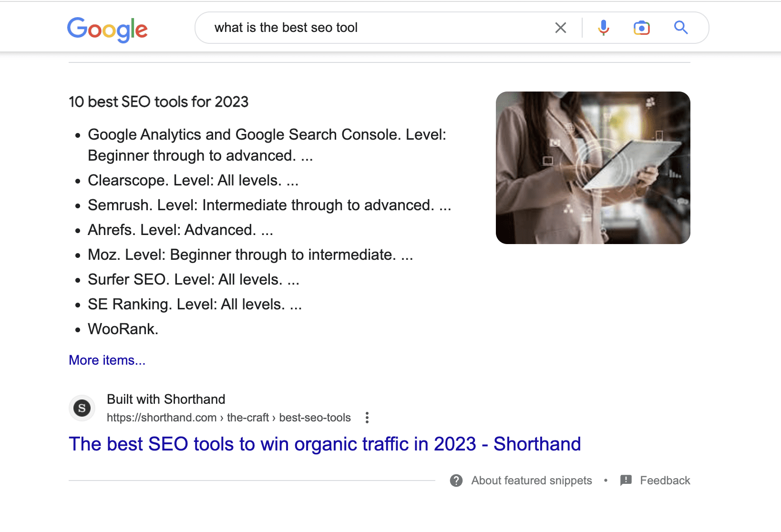This screenshot has height=532, width=781.
Task: Click into the search query text field
Action: coord(372,28)
